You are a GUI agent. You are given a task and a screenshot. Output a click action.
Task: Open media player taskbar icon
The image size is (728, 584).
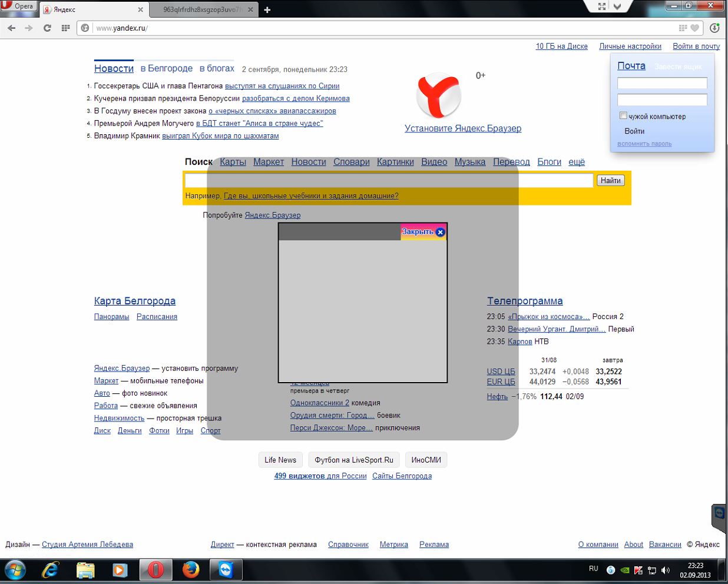[120, 570]
